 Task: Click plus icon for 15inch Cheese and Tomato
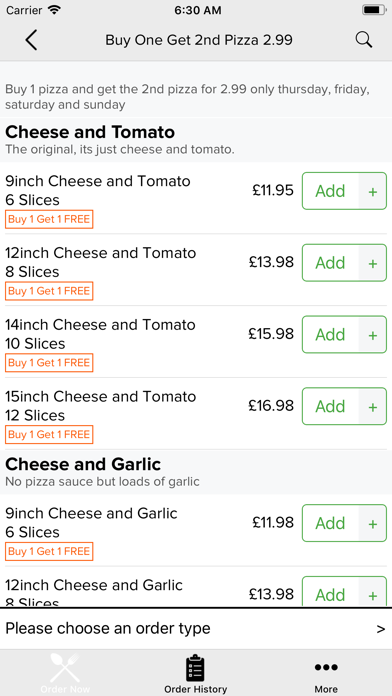372,407
